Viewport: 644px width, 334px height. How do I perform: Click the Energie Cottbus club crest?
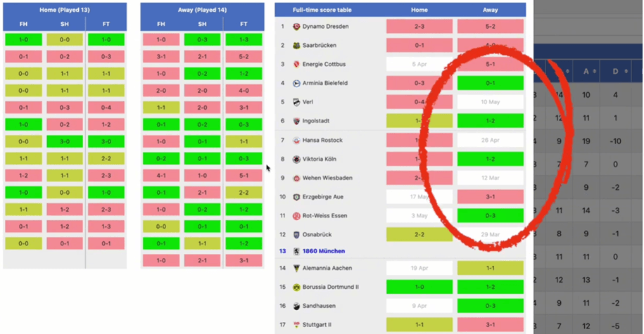(x=296, y=65)
